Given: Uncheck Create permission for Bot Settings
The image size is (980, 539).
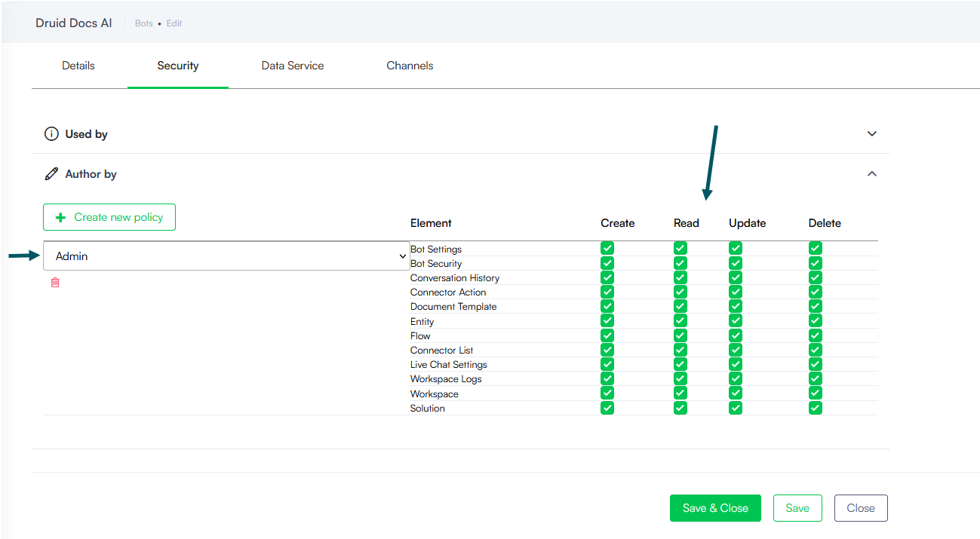Looking at the screenshot, I should click(x=607, y=249).
